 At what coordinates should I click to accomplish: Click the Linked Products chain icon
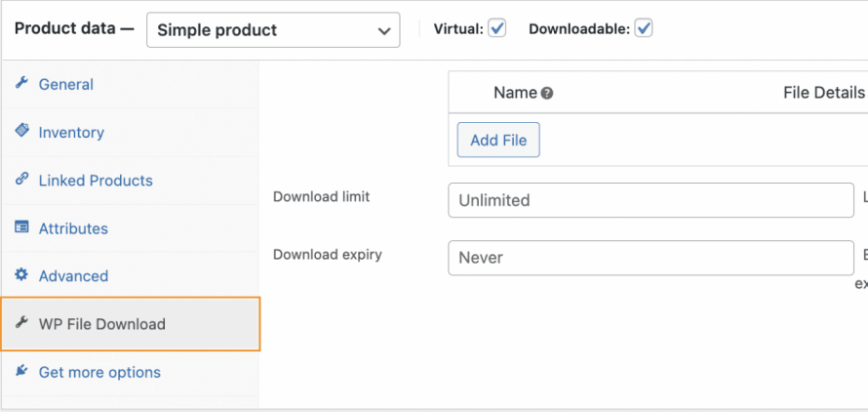(21, 180)
